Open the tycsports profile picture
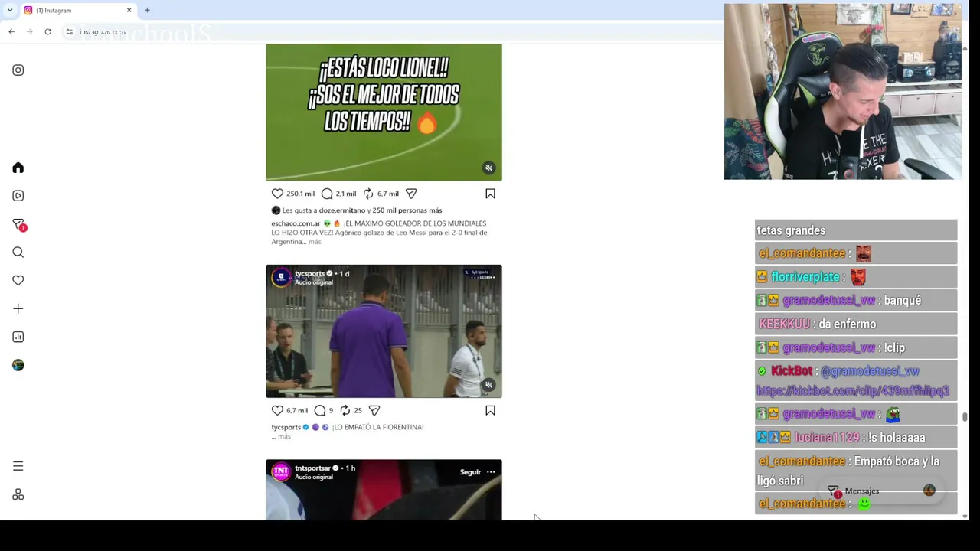This screenshot has height=551, width=980. click(281, 277)
